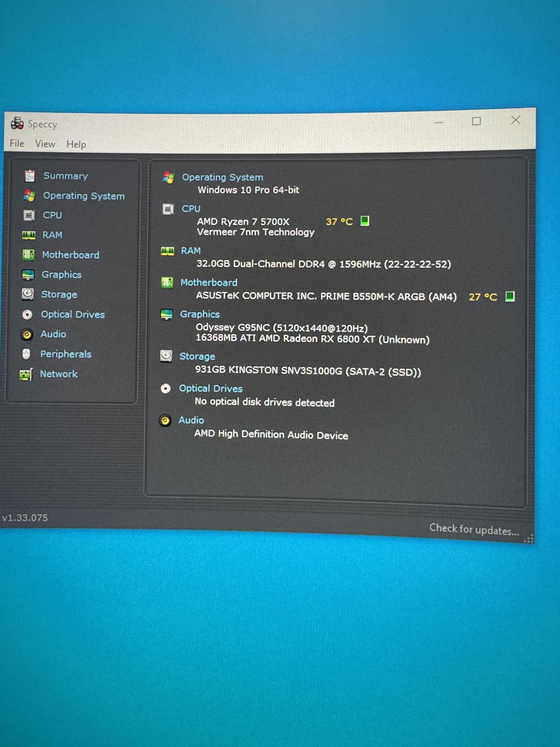Click the Optical Drives disc icon in summary panel
Viewport: 560px width, 747px height.
tap(166, 388)
